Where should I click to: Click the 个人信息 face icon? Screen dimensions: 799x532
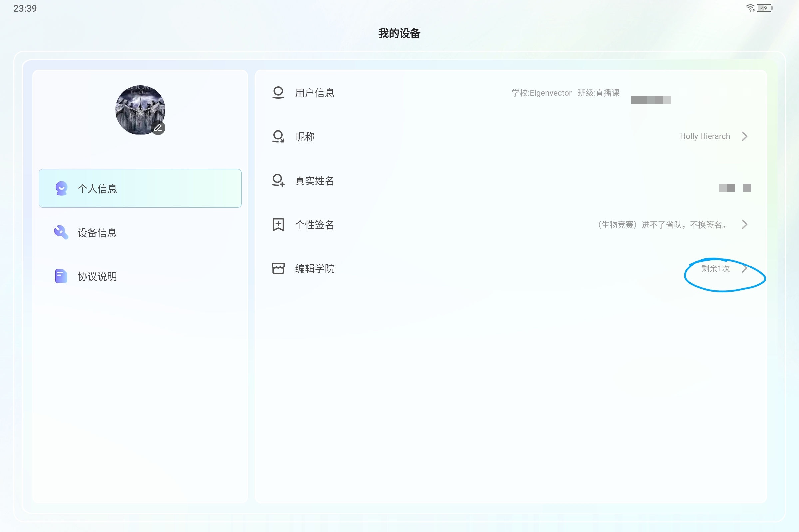point(62,188)
